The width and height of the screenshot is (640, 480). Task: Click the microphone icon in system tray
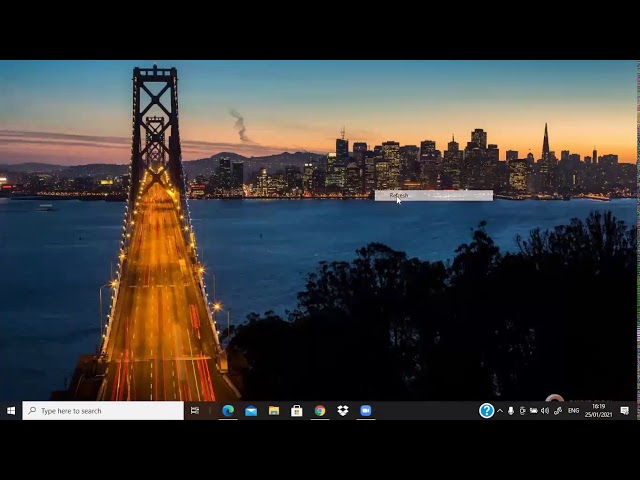click(511, 410)
